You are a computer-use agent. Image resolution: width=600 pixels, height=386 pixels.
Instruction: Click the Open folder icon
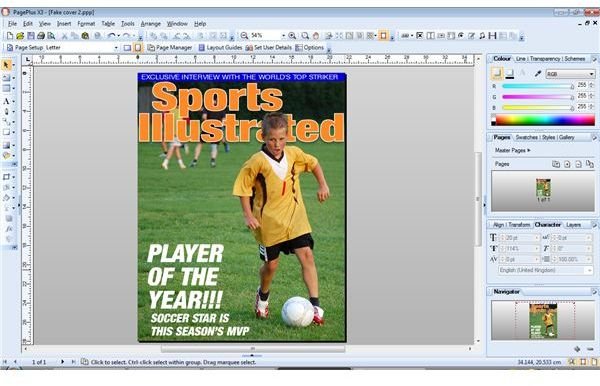(20, 36)
